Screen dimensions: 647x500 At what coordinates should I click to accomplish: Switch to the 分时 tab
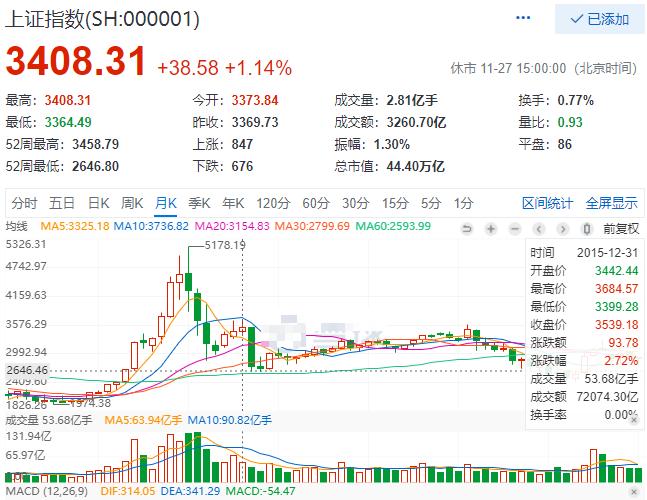(x=24, y=203)
